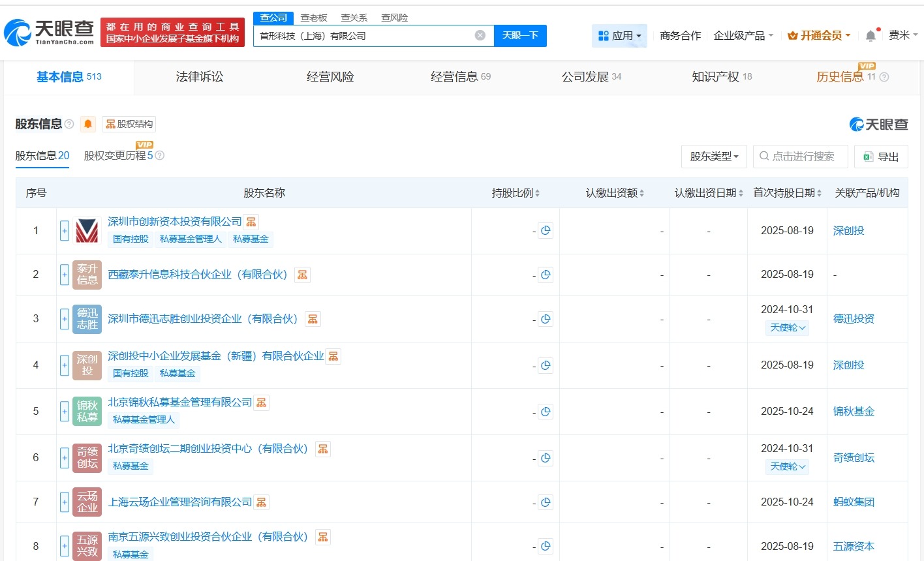Click the subscribe bell beside 股东信息 heading
Screen dimensions: 924x561
click(x=88, y=124)
